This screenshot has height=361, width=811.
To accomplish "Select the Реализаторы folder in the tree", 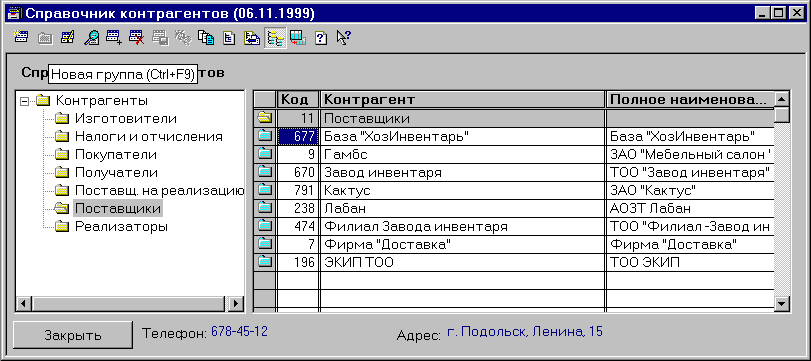I will (121, 227).
